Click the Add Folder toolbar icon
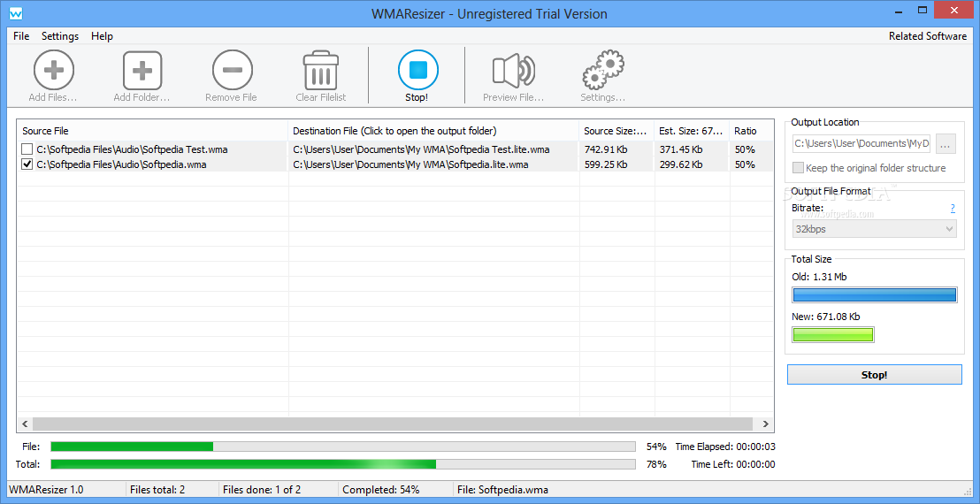This screenshot has width=980, height=504. [x=142, y=70]
